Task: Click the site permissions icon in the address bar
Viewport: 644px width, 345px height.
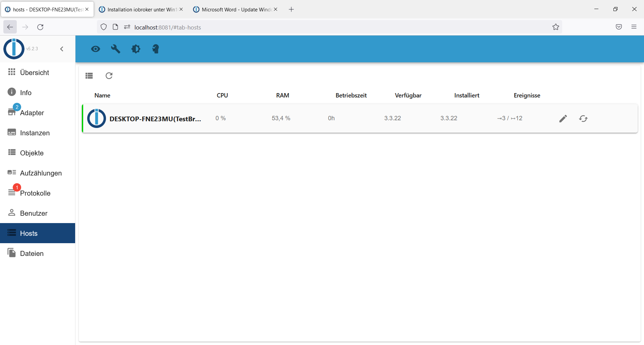Action: coord(127,27)
